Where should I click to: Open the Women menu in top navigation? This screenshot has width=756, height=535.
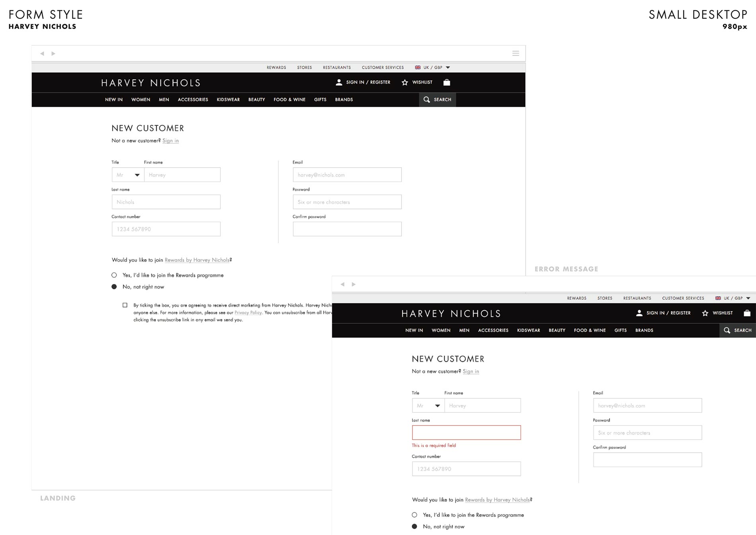141,100
